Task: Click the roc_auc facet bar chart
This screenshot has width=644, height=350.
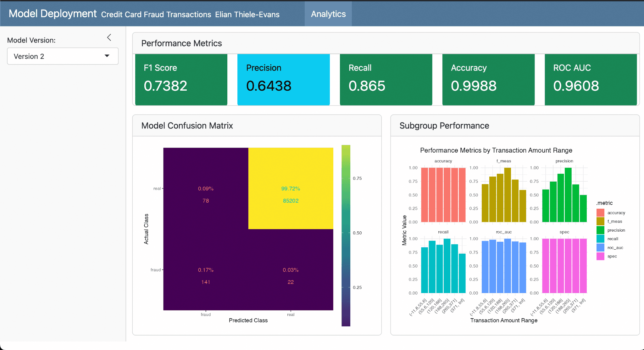Action: click(x=504, y=266)
